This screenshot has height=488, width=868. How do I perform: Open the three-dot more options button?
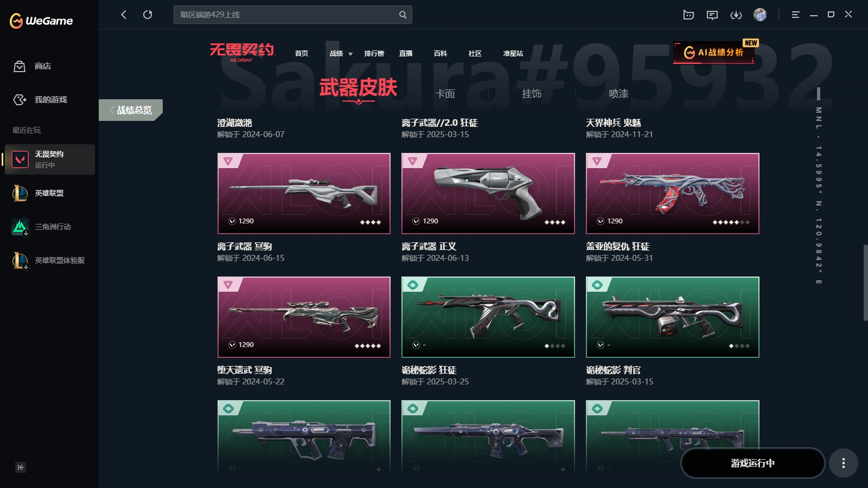(843, 463)
